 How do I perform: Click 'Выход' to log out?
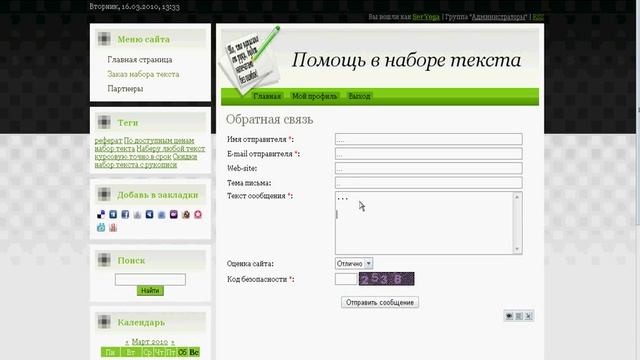click(x=359, y=96)
